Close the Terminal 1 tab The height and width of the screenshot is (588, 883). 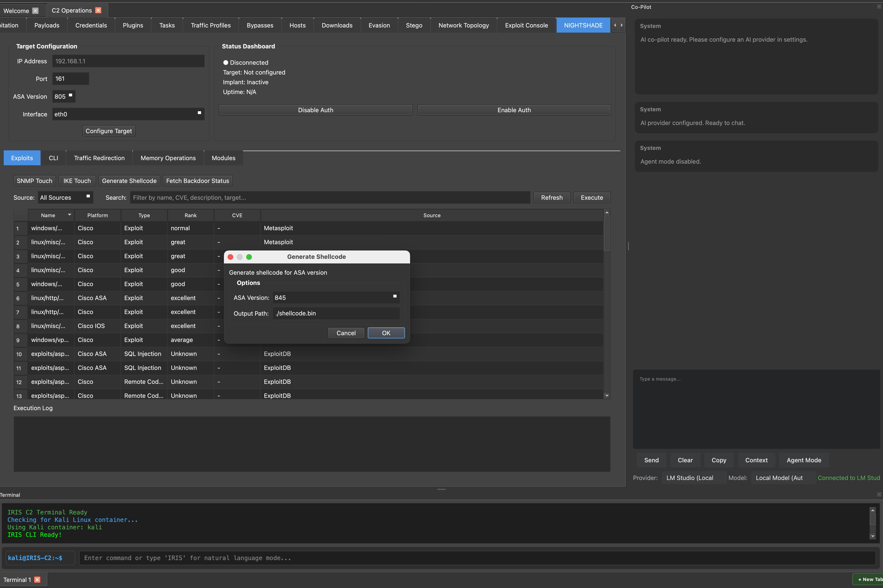click(37, 580)
